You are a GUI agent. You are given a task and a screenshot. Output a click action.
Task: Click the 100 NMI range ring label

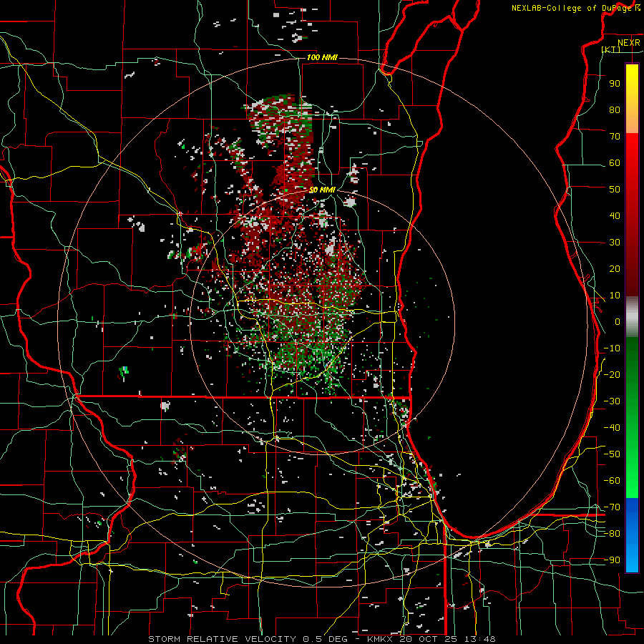tap(322, 57)
